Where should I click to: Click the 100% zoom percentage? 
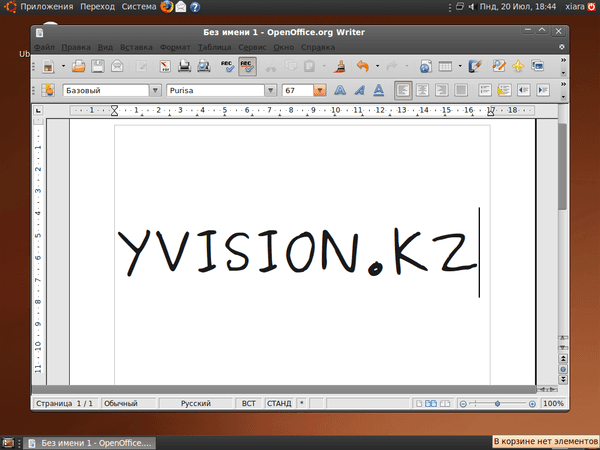point(553,403)
